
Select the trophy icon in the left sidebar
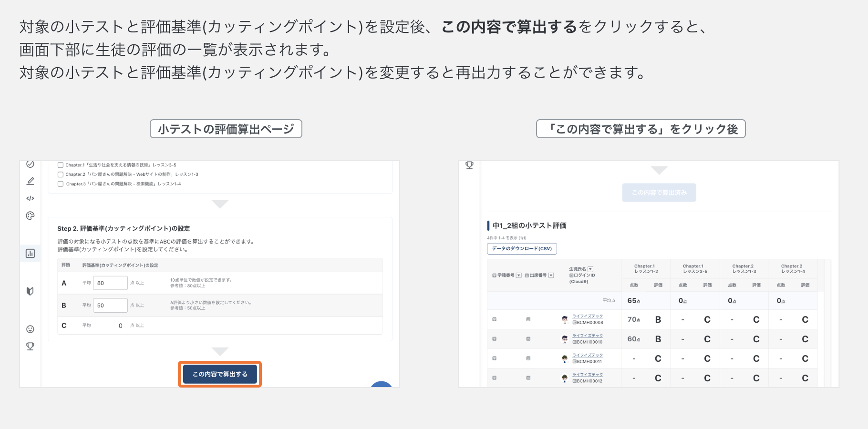31,347
